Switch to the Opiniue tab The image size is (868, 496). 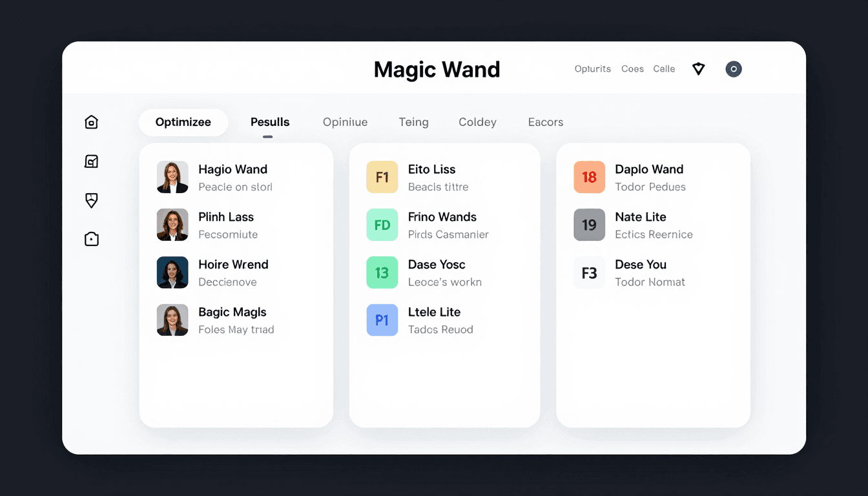tap(346, 122)
